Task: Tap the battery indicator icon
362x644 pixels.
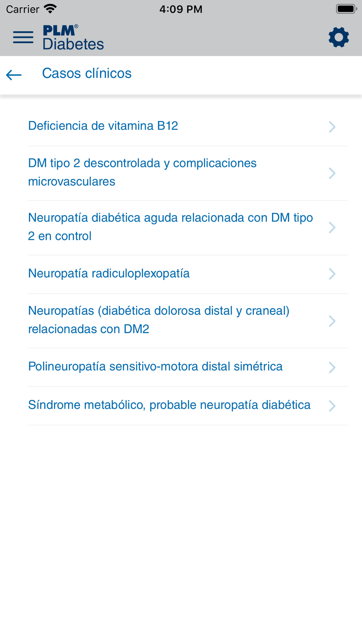Action: coord(346,9)
